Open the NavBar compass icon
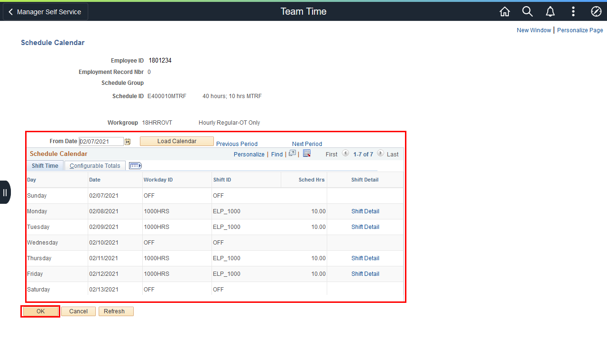Image resolution: width=607 pixels, height=364 pixels. tap(596, 11)
